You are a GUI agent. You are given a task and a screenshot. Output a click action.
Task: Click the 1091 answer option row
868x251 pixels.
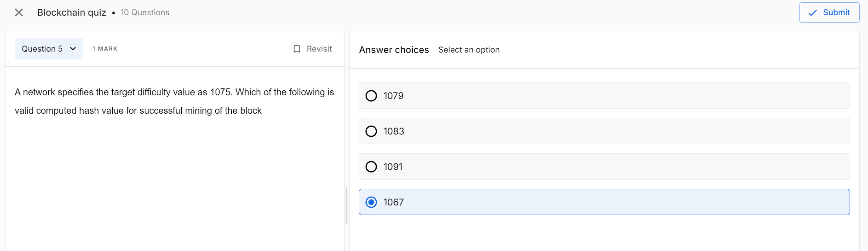point(604,167)
